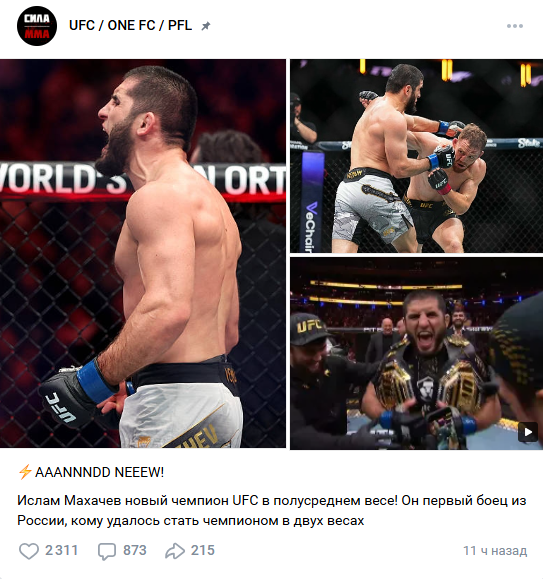The height and width of the screenshot is (579, 543).
Task: Click the pinned post pin icon
Action: (206, 26)
